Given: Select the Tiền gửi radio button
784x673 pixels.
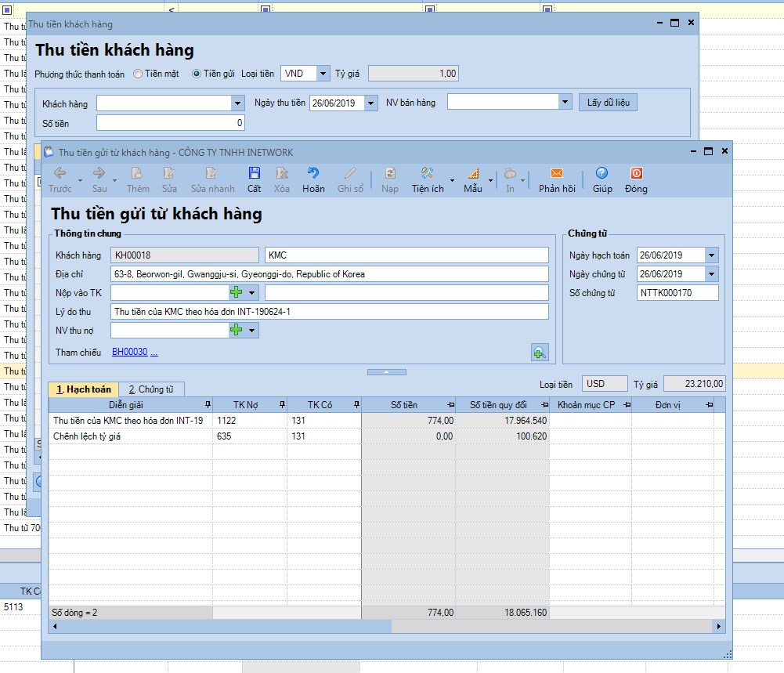Looking at the screenshot, I should [x=197, y=74].
